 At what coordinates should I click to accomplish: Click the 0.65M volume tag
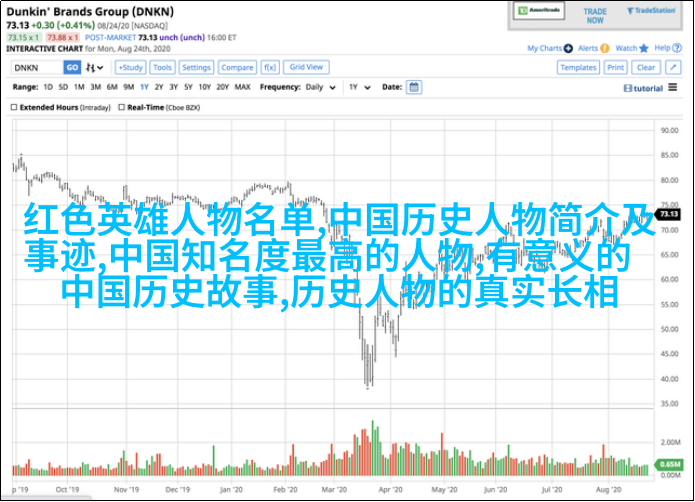point(669,464)
